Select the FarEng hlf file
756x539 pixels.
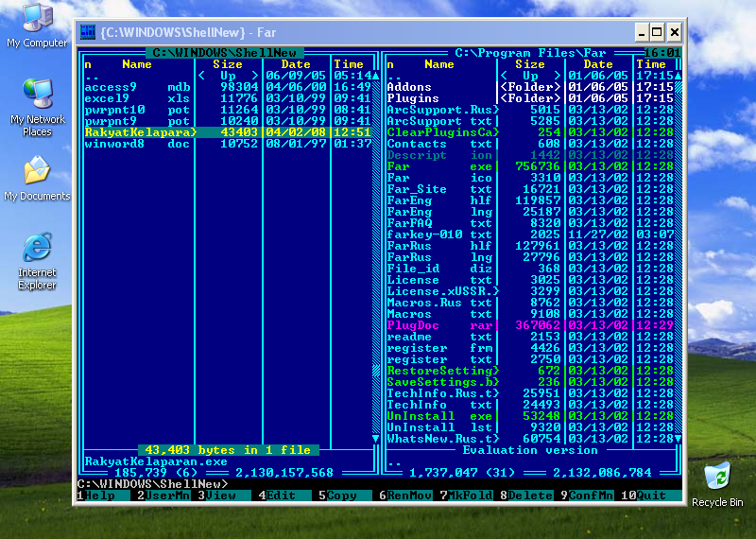530,200
